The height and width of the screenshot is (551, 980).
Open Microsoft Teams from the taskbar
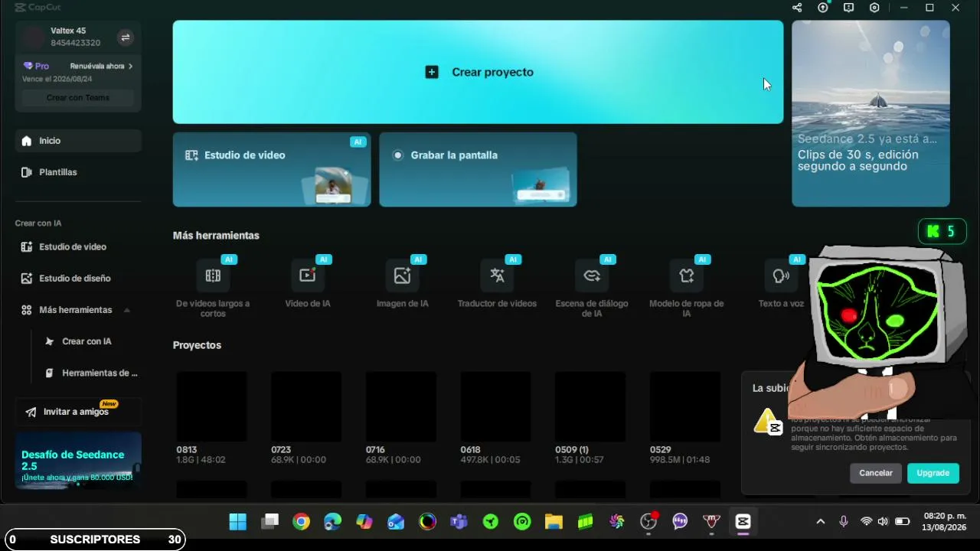(x=459, y=522)
